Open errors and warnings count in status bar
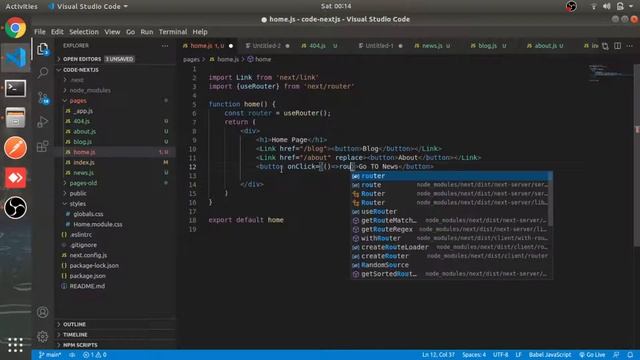This screenshot has width=640, height=360. [95, 355]
